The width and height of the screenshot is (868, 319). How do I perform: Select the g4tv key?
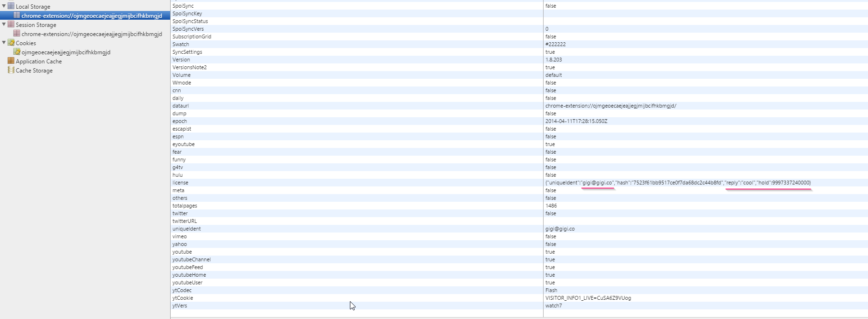coord(178,167)
